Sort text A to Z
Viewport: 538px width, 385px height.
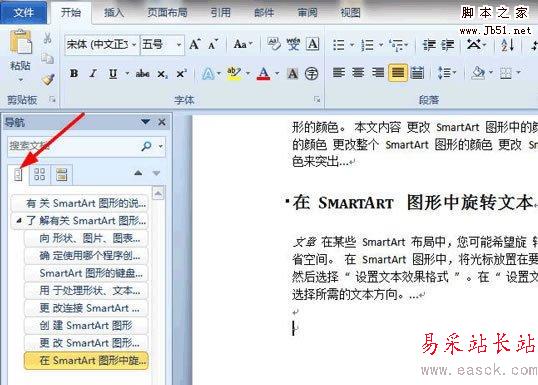[x=507, y=45]
